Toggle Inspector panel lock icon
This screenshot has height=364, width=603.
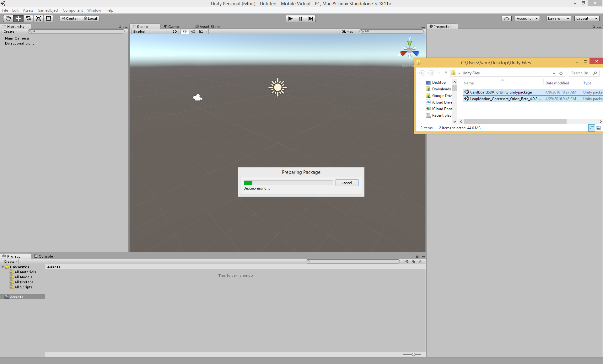point(594,27)
